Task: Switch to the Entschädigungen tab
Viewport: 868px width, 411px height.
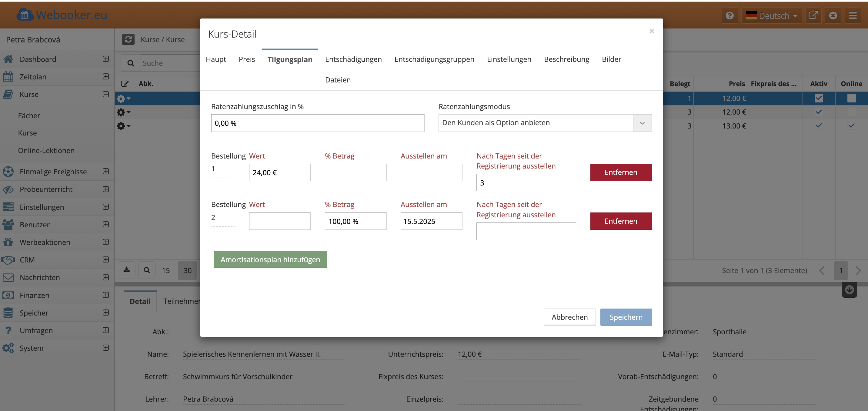Action: tap(353, 59)
